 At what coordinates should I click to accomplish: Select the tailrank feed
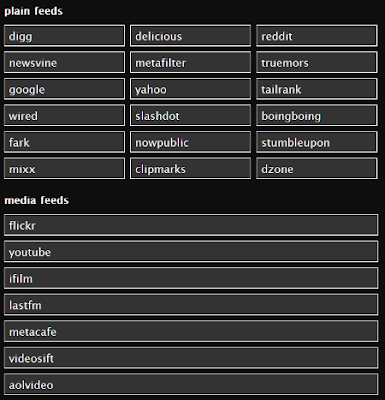(x=317, y=89)
